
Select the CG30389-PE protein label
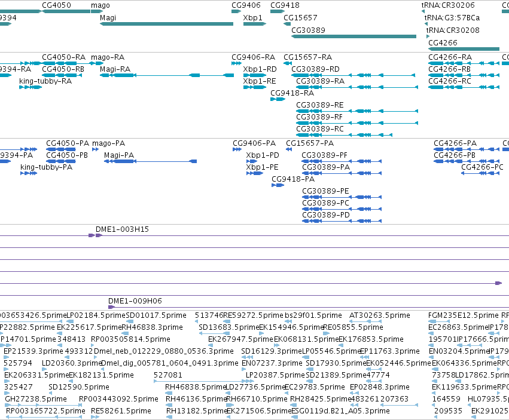click(325, 191)
